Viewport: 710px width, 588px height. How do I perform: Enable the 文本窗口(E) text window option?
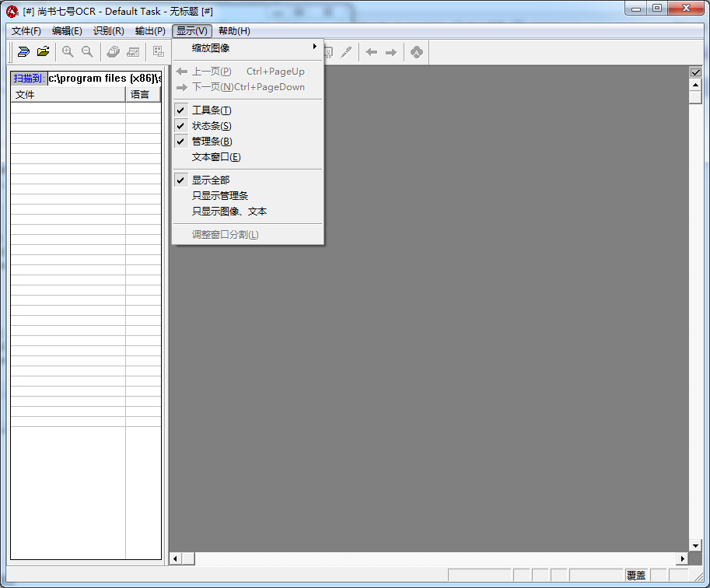point(248,157)
